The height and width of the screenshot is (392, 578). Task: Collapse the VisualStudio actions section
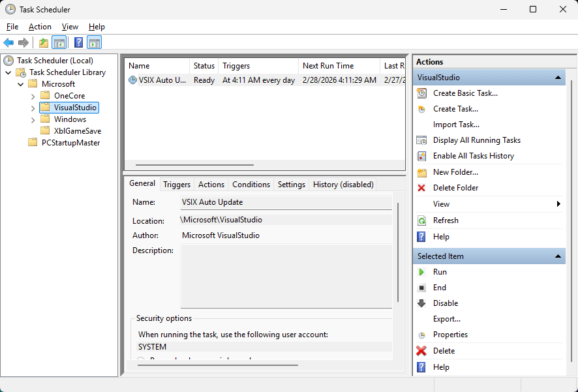(x=558, y=78)
